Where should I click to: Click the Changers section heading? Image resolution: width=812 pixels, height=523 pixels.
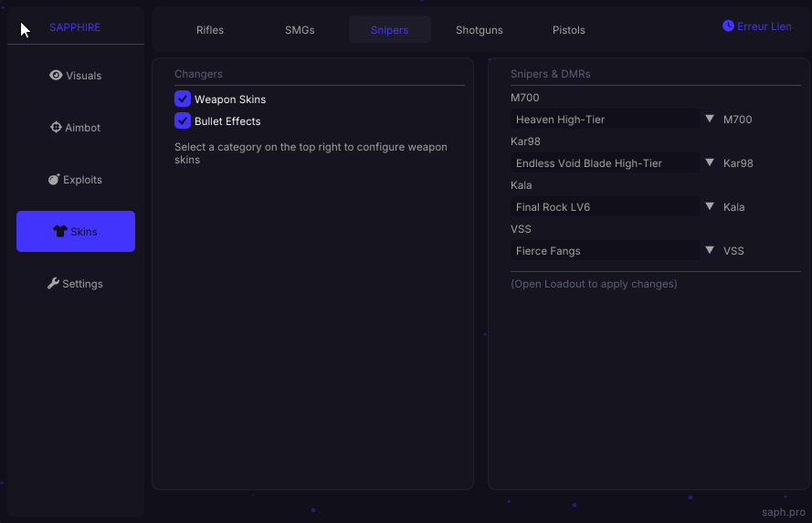click(198, 74)
